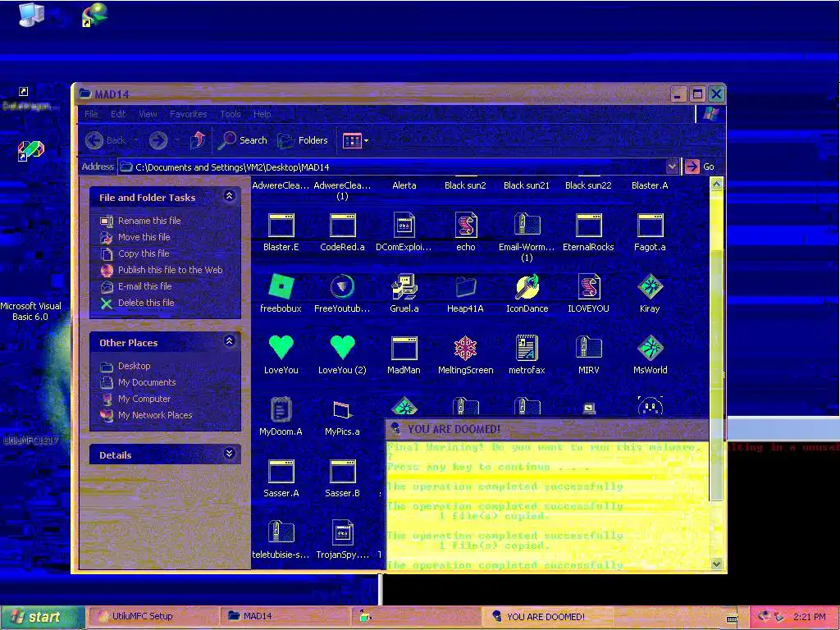Select the TrojanSpy file icon
Screen dimensions: 840x630
click(343, 532)
